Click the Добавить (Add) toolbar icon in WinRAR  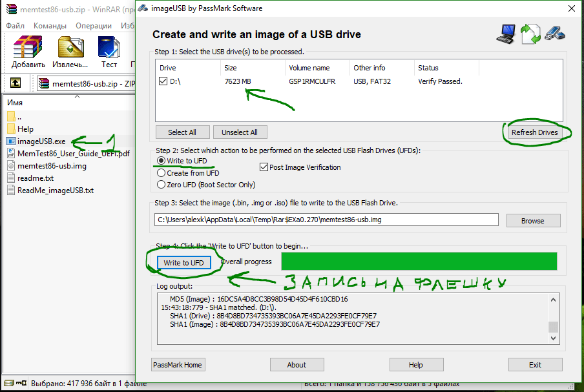point(28,52)
